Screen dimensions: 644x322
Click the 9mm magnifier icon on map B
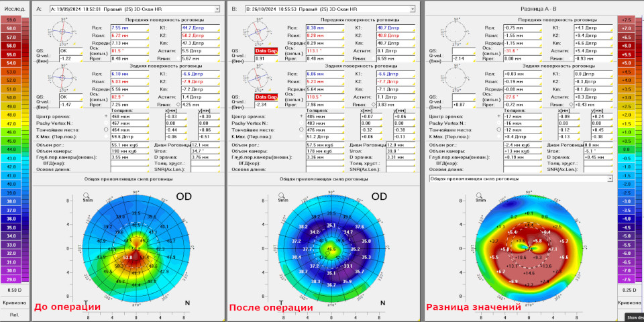(x=281, y=195)
